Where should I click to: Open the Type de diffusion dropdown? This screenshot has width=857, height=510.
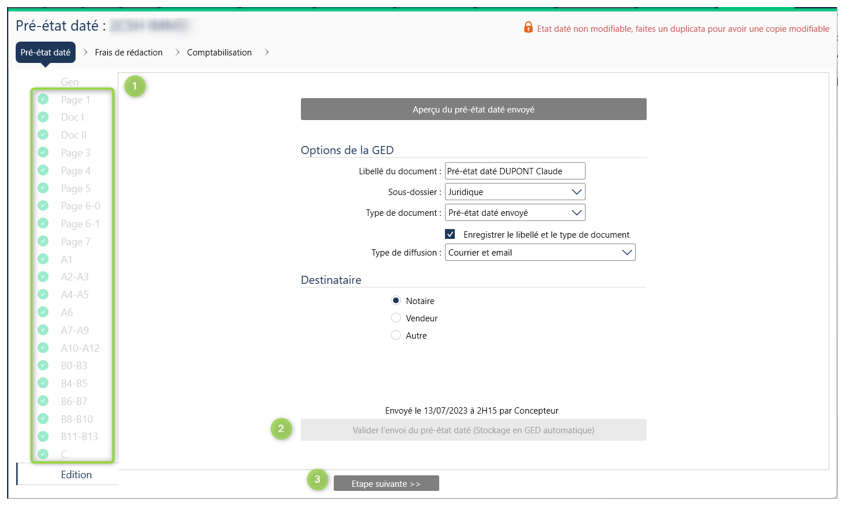click(540, 253)
